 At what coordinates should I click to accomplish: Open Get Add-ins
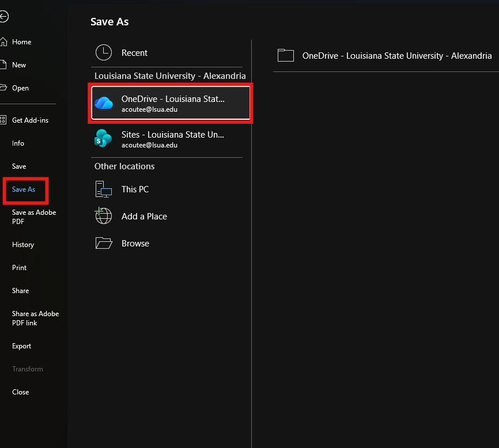pyautogui.click(x=30, y=120)
